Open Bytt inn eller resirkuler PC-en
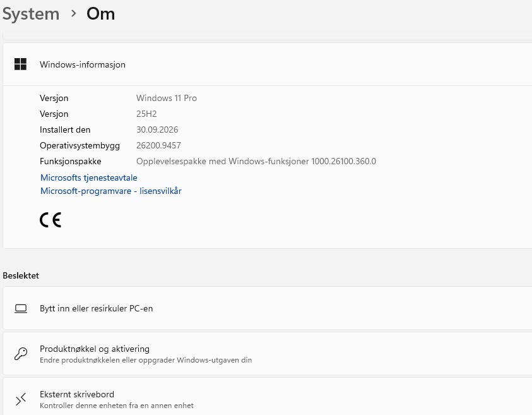Screen dimensions: 532x415 coord(268,308)
